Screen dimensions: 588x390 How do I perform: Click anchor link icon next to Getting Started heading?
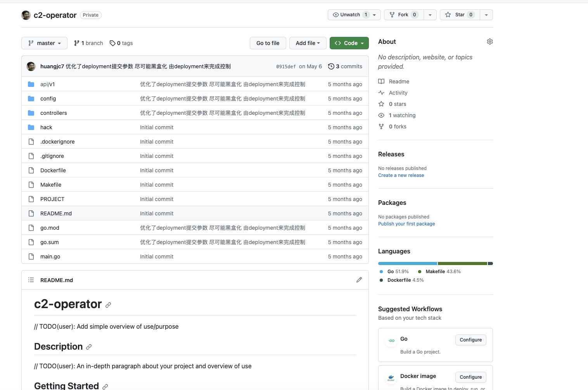(x=105, y=387)
